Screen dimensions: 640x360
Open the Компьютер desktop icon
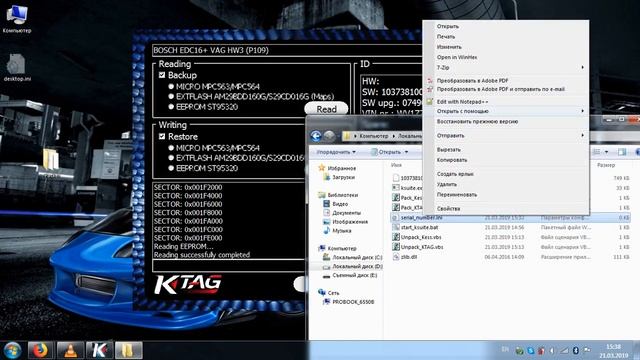click(x=17, y=19)
